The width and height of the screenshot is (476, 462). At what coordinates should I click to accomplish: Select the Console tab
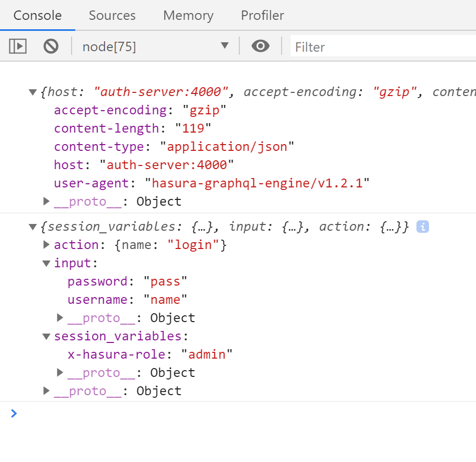pyautogui.click(x=37, y=16)
